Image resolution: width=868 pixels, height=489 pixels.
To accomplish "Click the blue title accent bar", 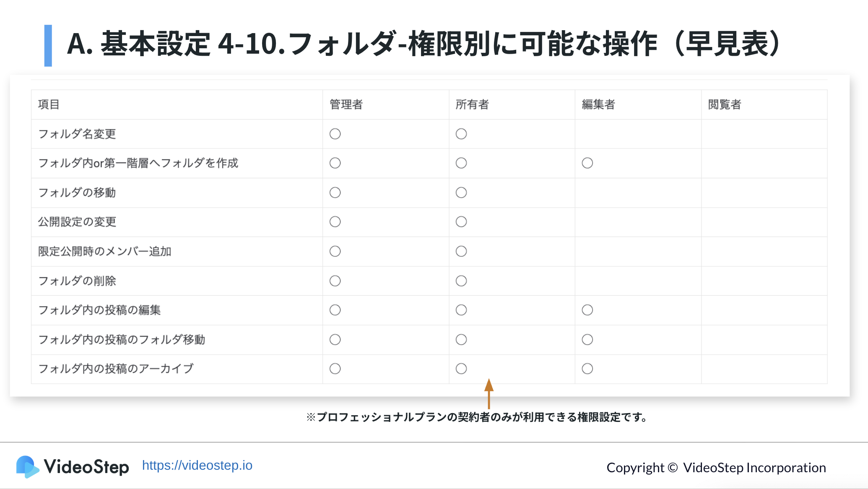I will (x=48, y=45).
